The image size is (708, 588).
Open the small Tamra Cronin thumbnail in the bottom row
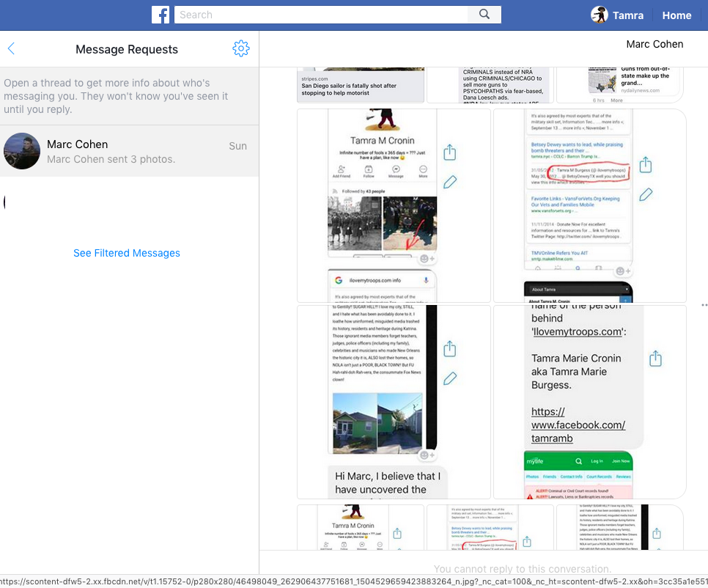click(361, 527)
